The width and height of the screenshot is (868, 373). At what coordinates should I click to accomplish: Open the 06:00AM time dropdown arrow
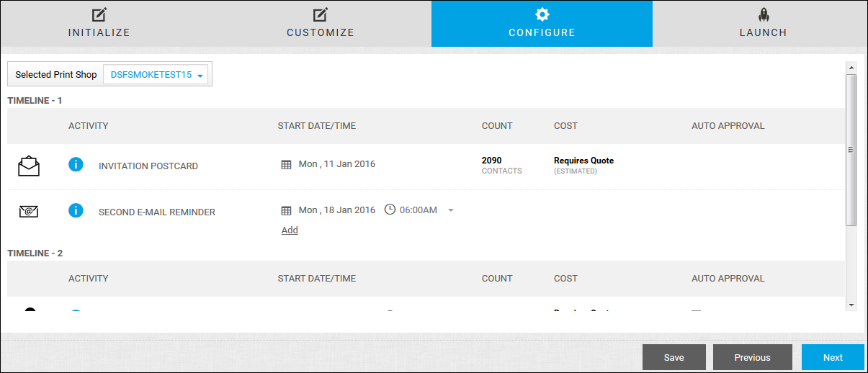(451, 211)
